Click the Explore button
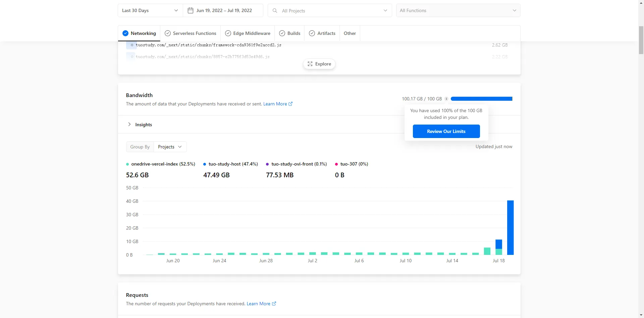The image size is (644, 318). pos(319,64)
